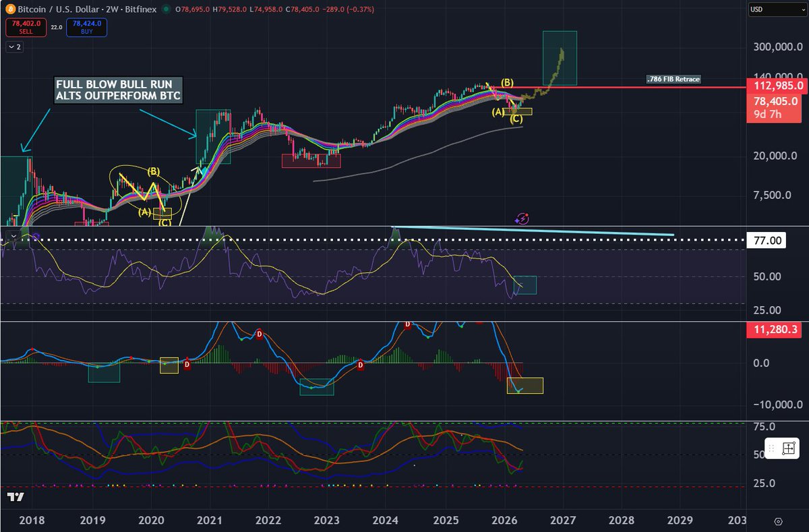Click the 75.0 label in the bottom pane axis
The image size is (809, 532).
click(x=765, y=427)
